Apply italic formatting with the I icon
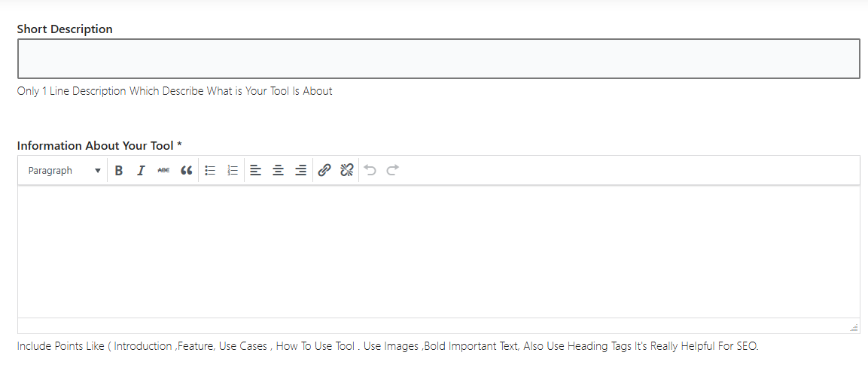 [x=142, y=170]
